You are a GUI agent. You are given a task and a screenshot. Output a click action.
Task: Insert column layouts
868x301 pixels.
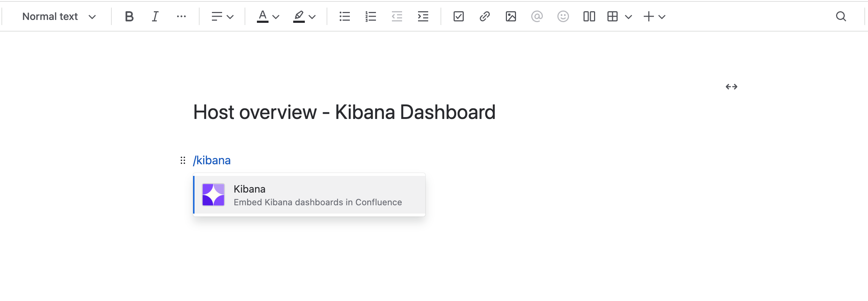point(589,16)
